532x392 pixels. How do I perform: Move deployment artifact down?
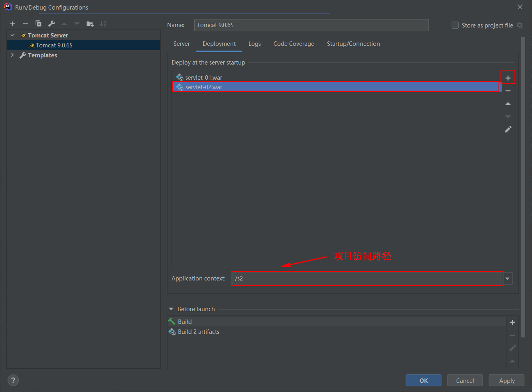coord(508,116)
